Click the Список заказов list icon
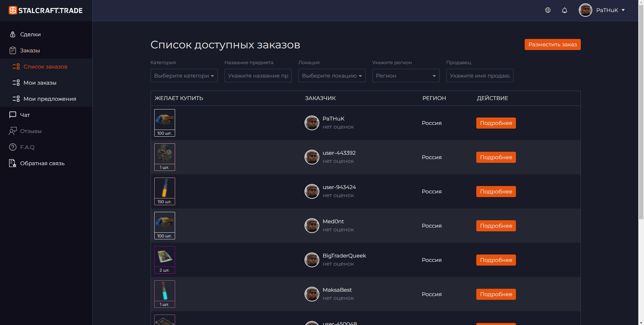This screenshot has height=325, width=644. pyautogui.click(x=16, y=66)
